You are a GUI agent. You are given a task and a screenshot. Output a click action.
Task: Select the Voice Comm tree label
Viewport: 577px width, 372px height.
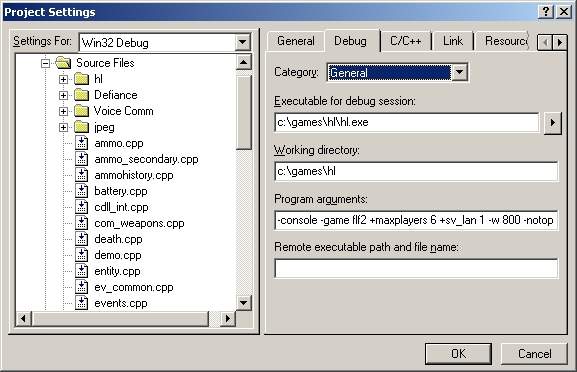click(124, 111)
